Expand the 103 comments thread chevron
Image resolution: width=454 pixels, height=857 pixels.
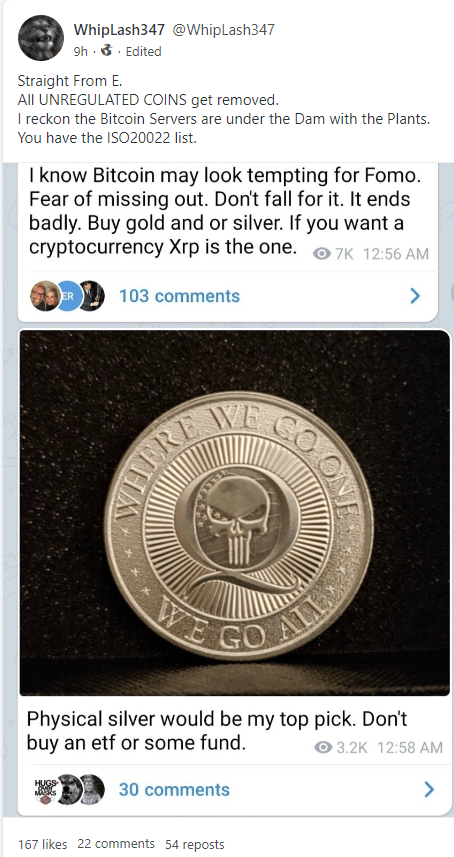[x=415, y=296]
